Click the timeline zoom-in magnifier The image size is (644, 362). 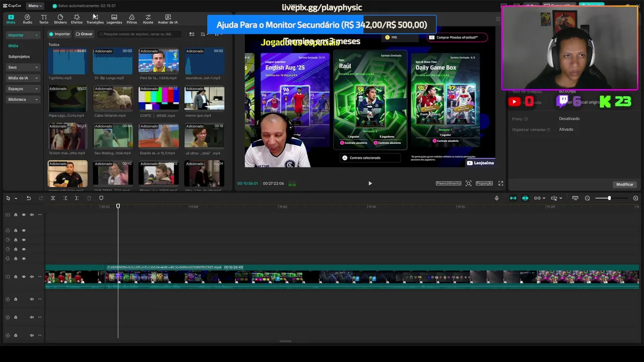tap(635, 198)
